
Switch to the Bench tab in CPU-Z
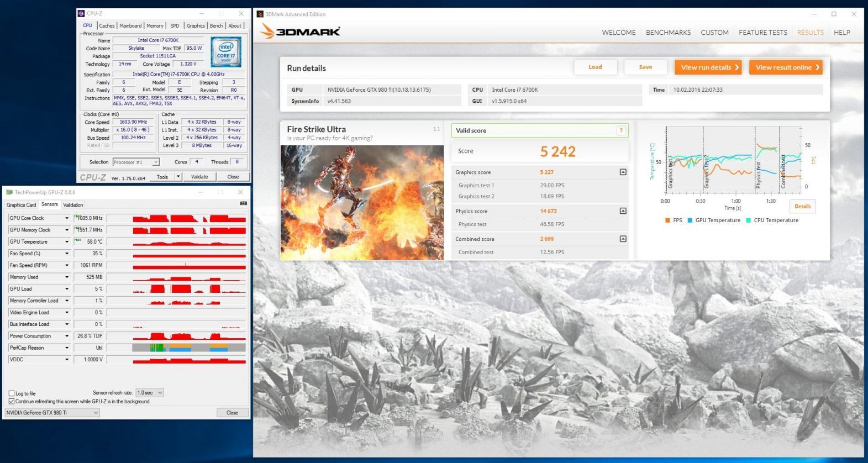pyautogui.click(x=216, y=25)
